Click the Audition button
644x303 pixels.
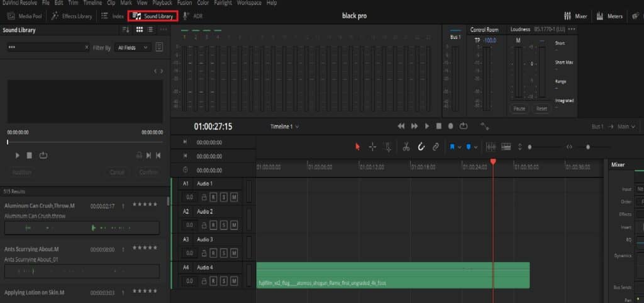(x=22, y=172)
